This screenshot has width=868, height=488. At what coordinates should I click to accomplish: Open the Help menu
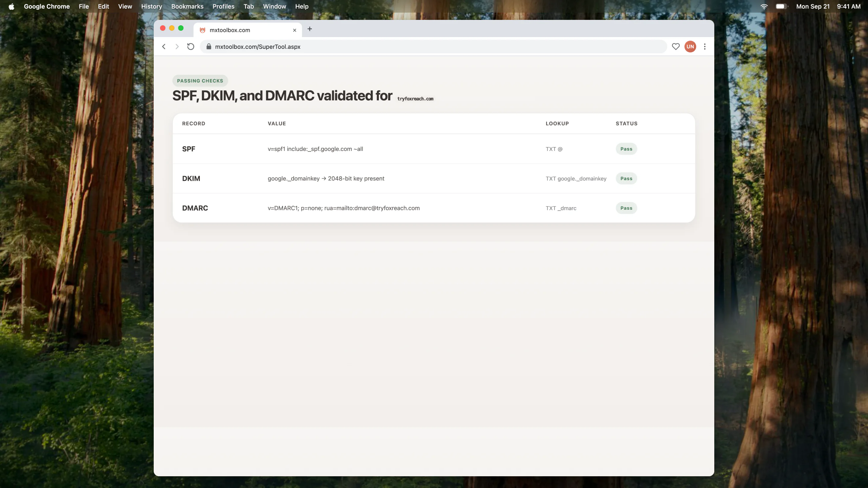pos(302,6)
